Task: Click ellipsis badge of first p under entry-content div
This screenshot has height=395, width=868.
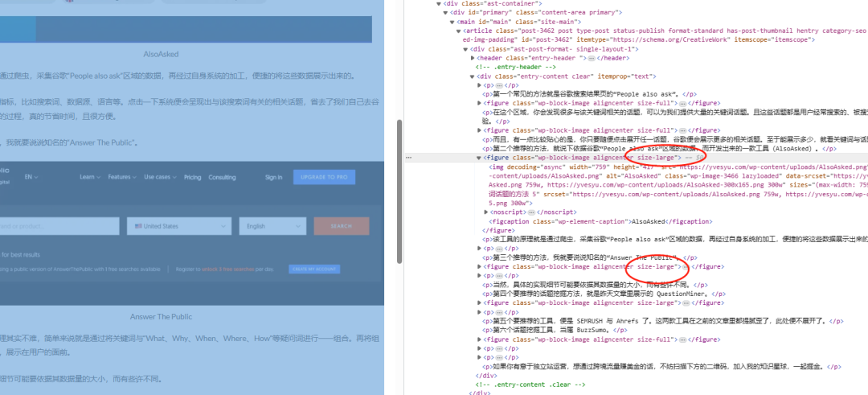Action: point(499,85)
